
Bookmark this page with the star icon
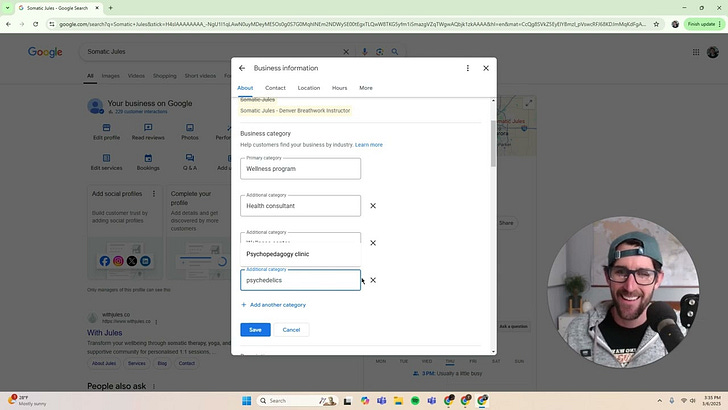[656, 24]
